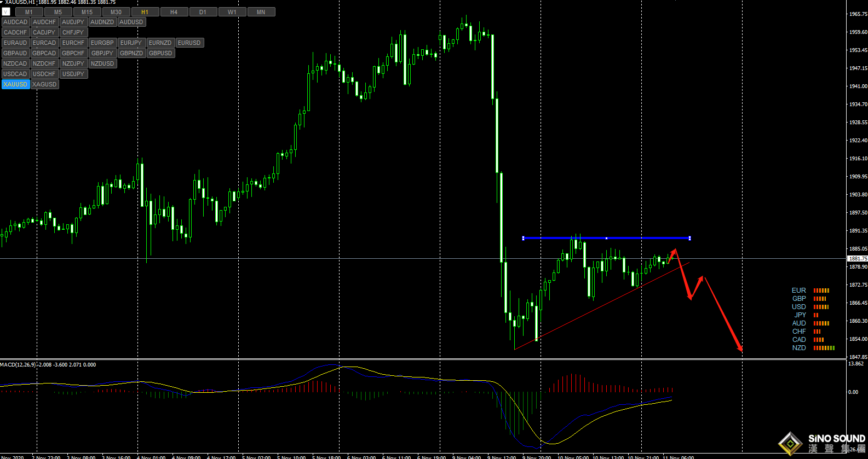Click the MACD(12,26,9) indicator label
The width and height of the screenshot is (868, 459).
coord(18,365)
